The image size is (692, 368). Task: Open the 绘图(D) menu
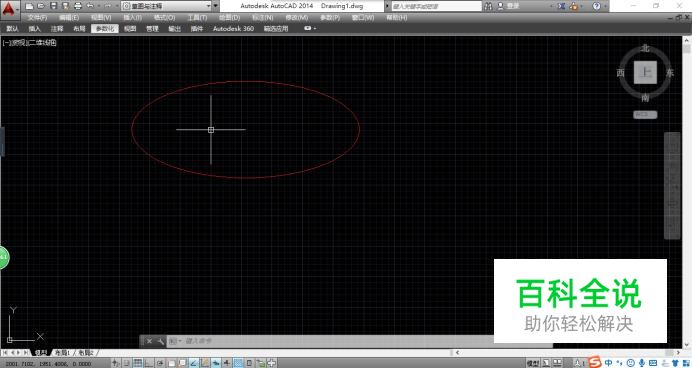click(x=229, y=18)
